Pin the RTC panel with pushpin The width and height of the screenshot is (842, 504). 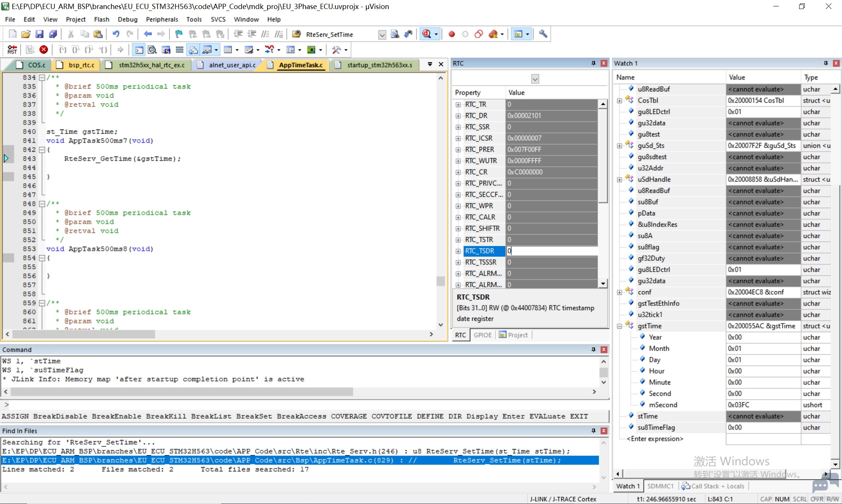(594, 63)
